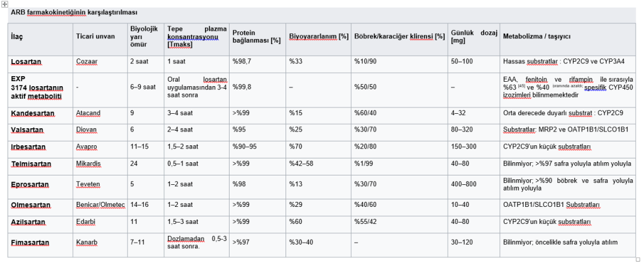
Task: Click the 'Ticari unvan' column header
Action: 94,36
